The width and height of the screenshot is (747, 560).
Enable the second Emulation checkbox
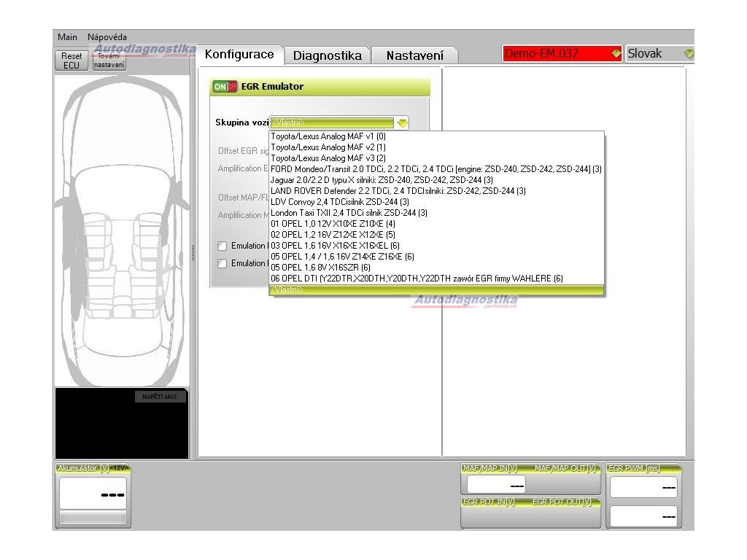[222, 264]
